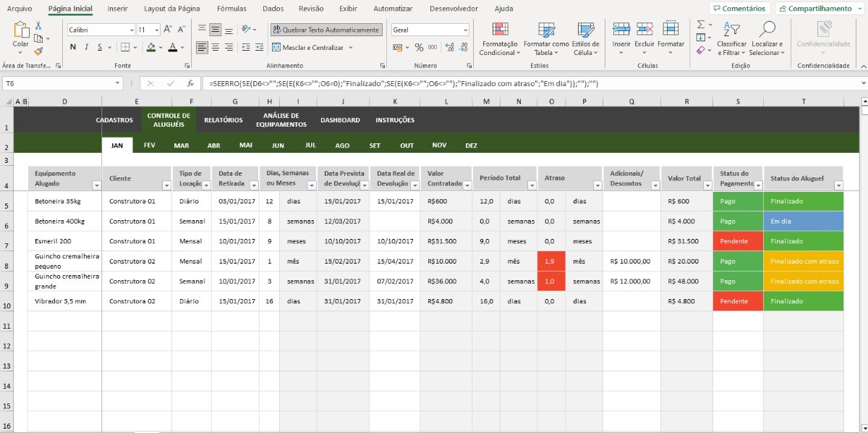Click the Classificar e Filtrar icon
Image resolution: width=868 pixels, height=433 pixels.
pos(731,38)
